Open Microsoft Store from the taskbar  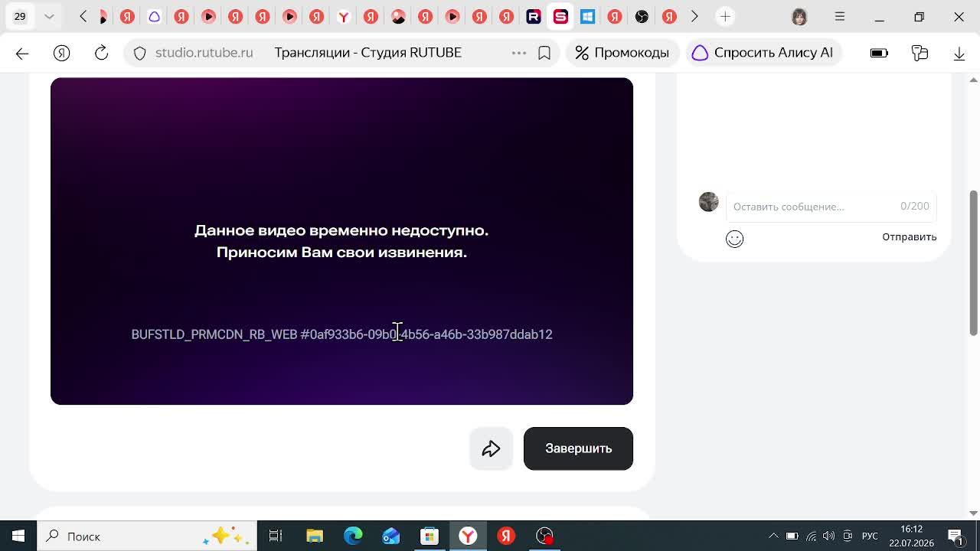point(430,536)
